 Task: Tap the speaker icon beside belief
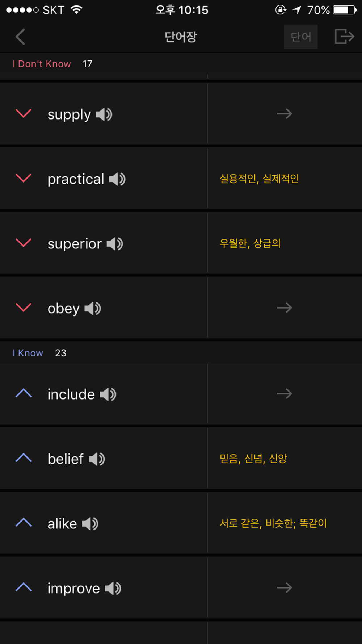[97, 459]
